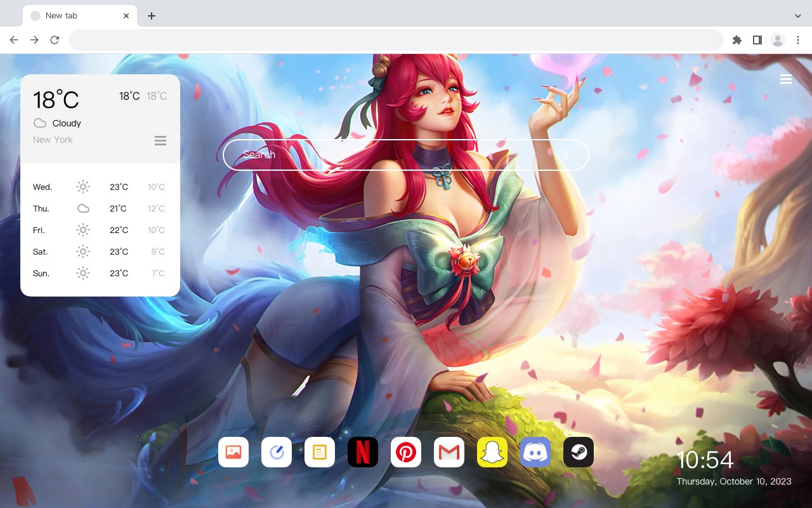This screenshot has width=812, height=508.
Task: Go forward in browser history
Action: pos(34,40)
